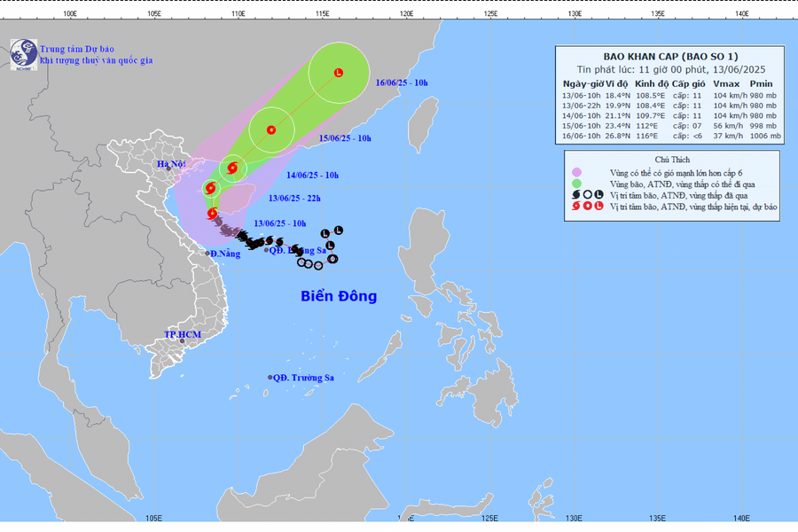This screenshot has width=798, height=532.
Task: Click the red circle forecast marker for 15/06/25
Action: [270, 131]
